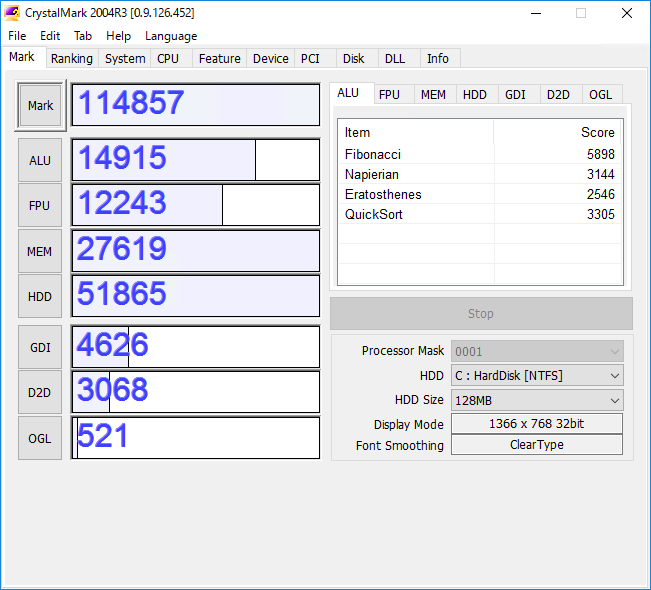Run the MEM benchmark button
Screen dimensions: 651x590
point(40,251)
